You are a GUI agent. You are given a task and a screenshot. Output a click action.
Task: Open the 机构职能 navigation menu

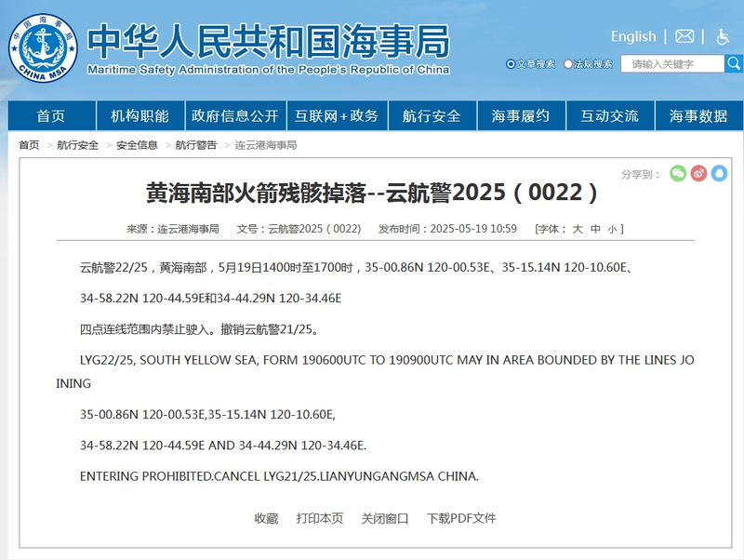pos(139,116)
